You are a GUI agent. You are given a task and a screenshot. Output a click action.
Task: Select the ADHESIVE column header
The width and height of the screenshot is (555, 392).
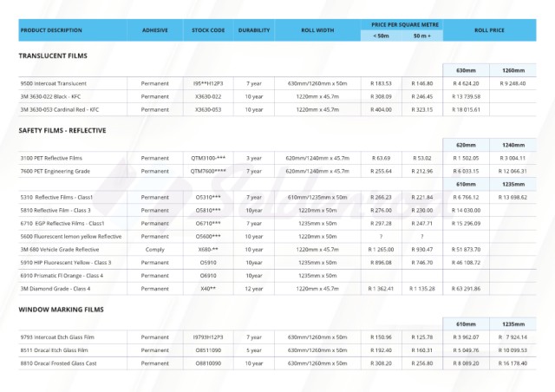pyautogui.click(x=155, y=30)
